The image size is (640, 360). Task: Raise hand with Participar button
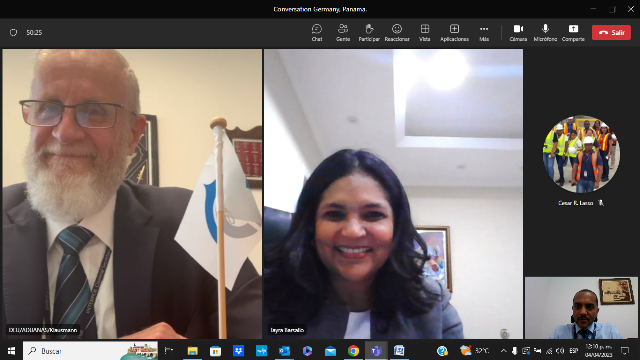point(369,33)
